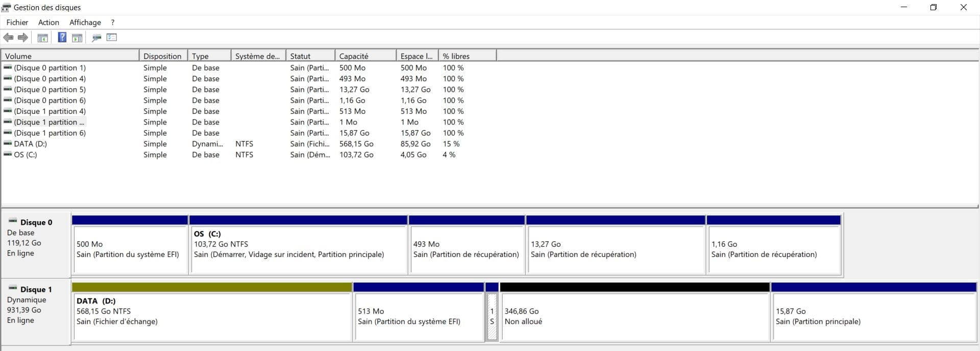The height and width of the screenshot is (351, 980).
Task: Select the DATA (D:) row in volume list
Action: click(x=31, y=144)
